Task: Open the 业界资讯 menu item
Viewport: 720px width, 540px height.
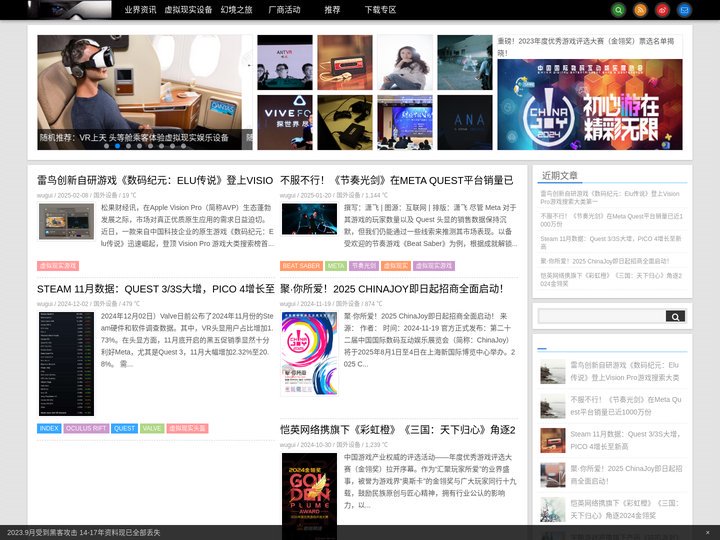Action: coord(141,10)
